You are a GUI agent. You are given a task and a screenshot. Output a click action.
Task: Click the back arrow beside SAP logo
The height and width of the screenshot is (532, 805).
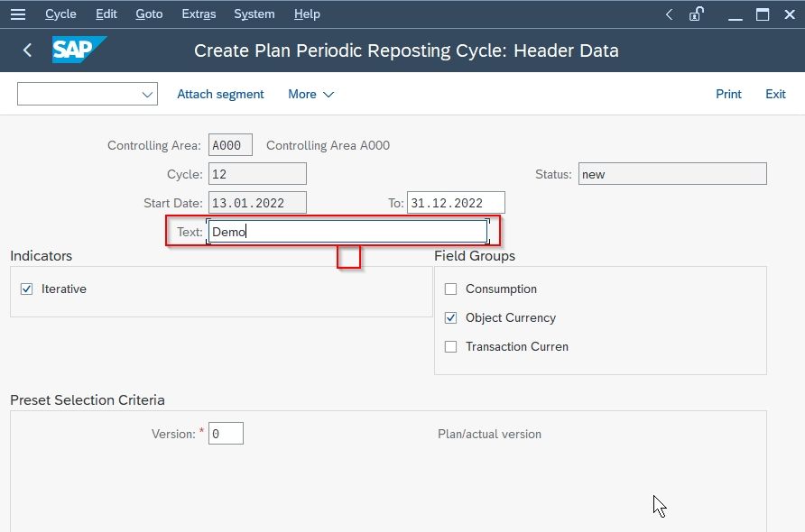pos(28,50)
